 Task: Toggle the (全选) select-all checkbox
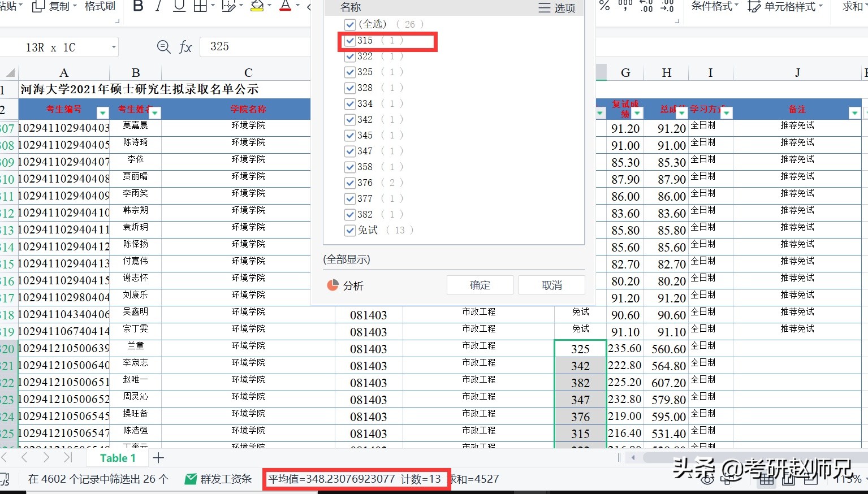pos(349,24)
